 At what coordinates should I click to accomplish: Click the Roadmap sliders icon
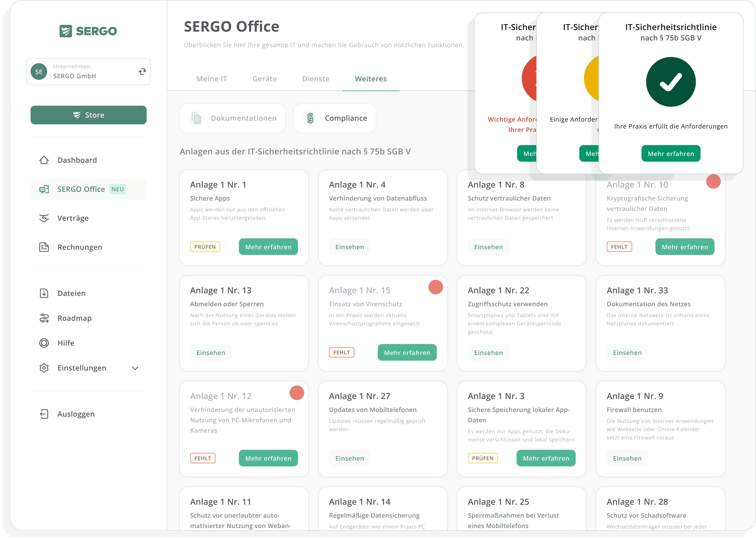click(x=44, y=318)
